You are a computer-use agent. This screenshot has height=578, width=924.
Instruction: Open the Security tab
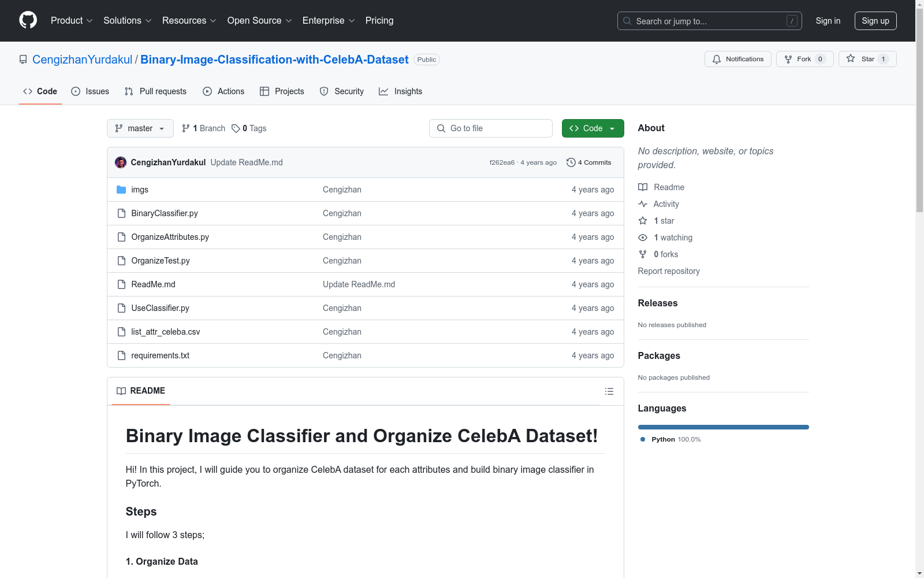pyautogui.click(x=342, y=91)
